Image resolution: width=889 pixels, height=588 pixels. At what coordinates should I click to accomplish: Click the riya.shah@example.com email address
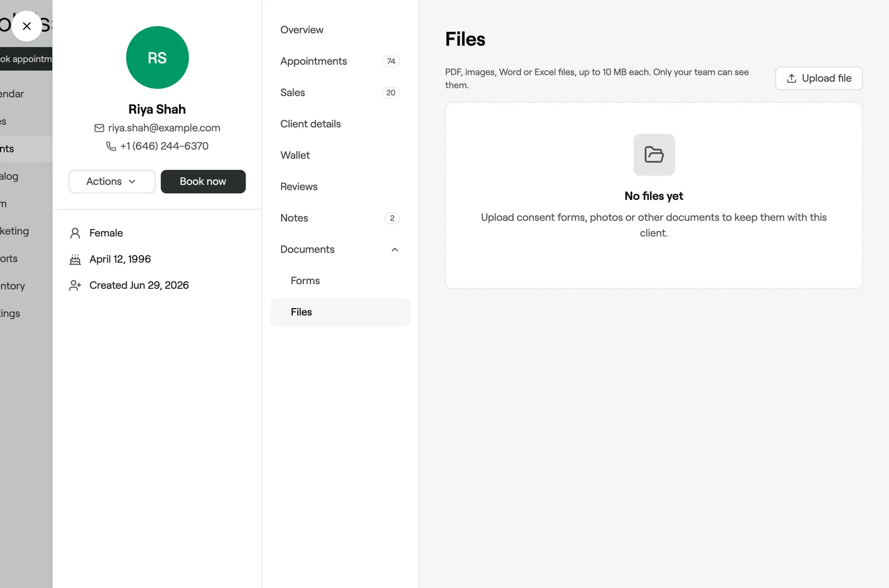coord(164,128)
